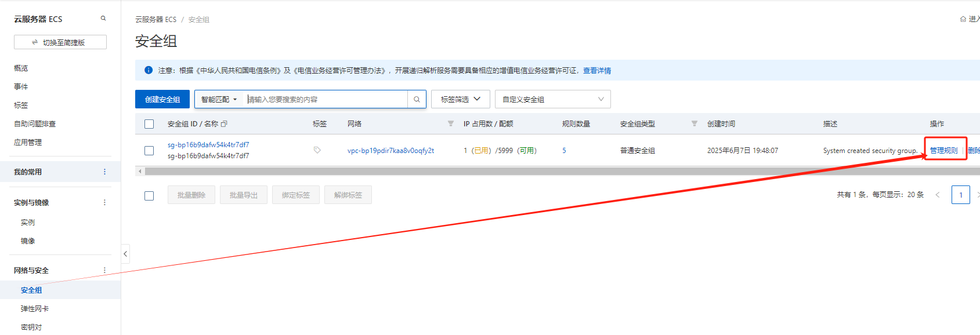Click the 云服务器 ECS breadcrumb link
980x335 pixels.
pyautogui.click(x=156, y=19)
